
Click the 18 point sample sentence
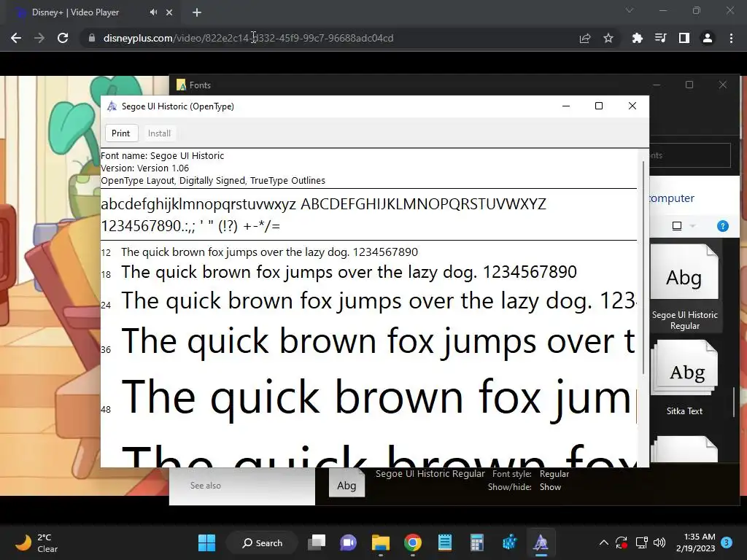pyautogui.click(x=349, y=273)
